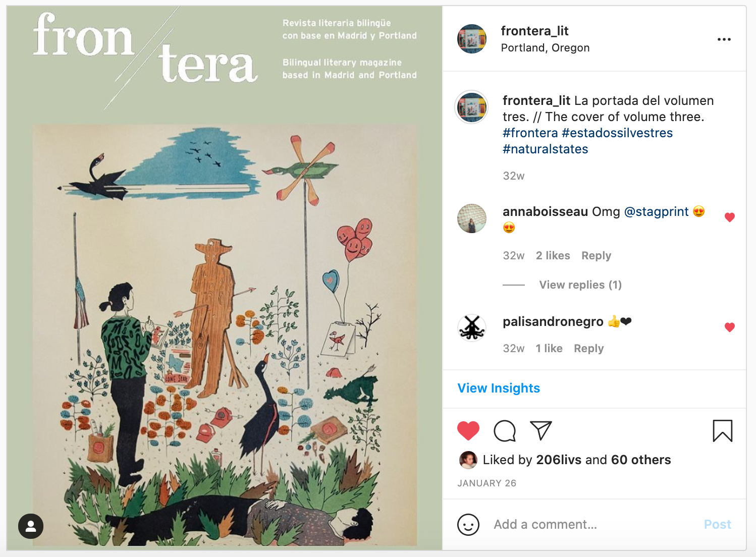
Task: Click tagged people icon on photo
Action: [x=31, y=526]
